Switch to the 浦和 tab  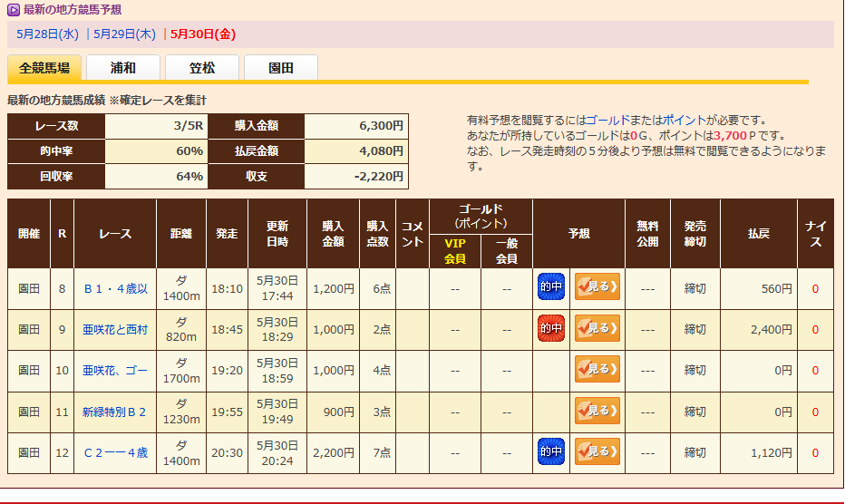click(x=123, y=68)
